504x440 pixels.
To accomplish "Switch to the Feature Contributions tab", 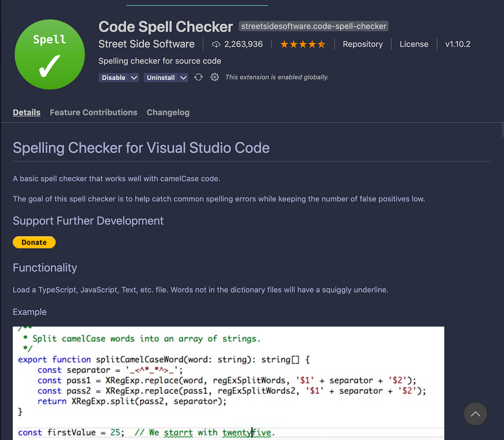I will click(94, 112).
